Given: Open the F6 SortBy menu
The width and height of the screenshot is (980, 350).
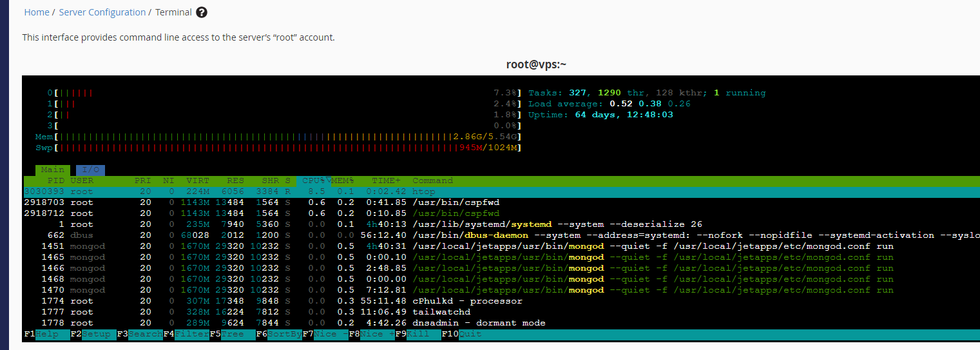Looking at the screenshot, I should coord(279,334).
